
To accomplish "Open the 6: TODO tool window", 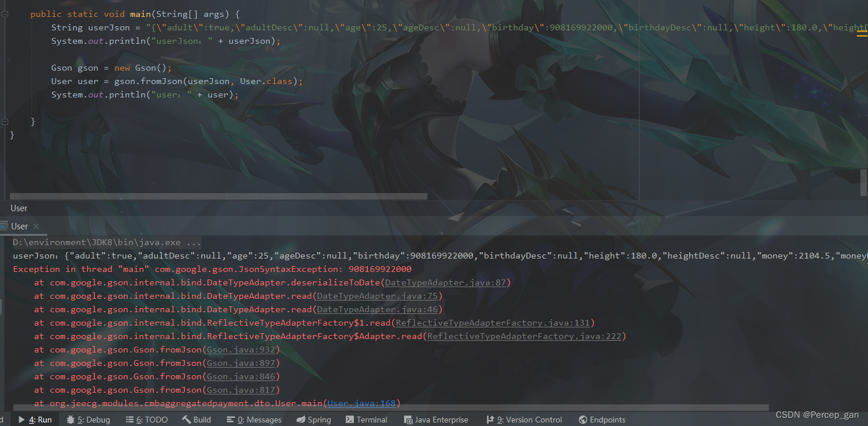I will coord(147,420).
